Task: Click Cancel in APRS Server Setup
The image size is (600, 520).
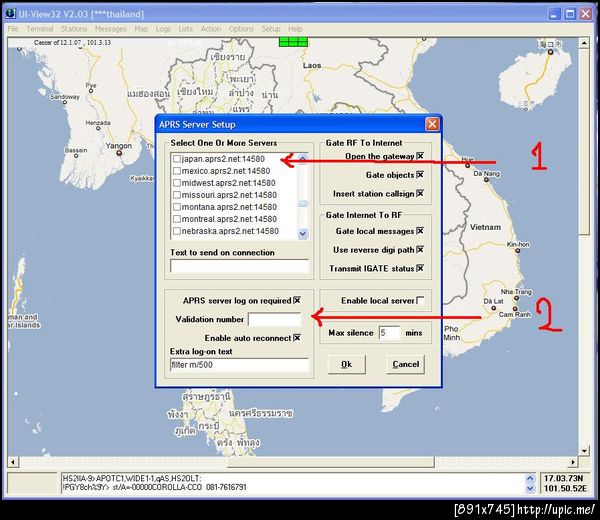Action: pos(406,364)
